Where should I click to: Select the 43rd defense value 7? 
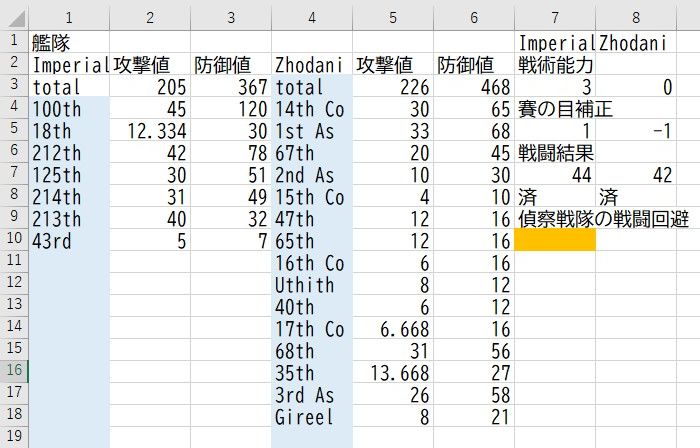(231, 240)
